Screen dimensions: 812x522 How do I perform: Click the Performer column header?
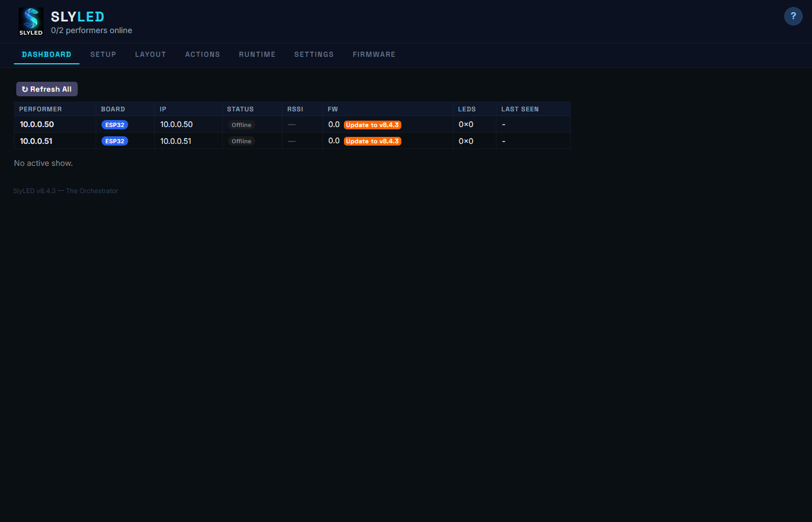41,109
